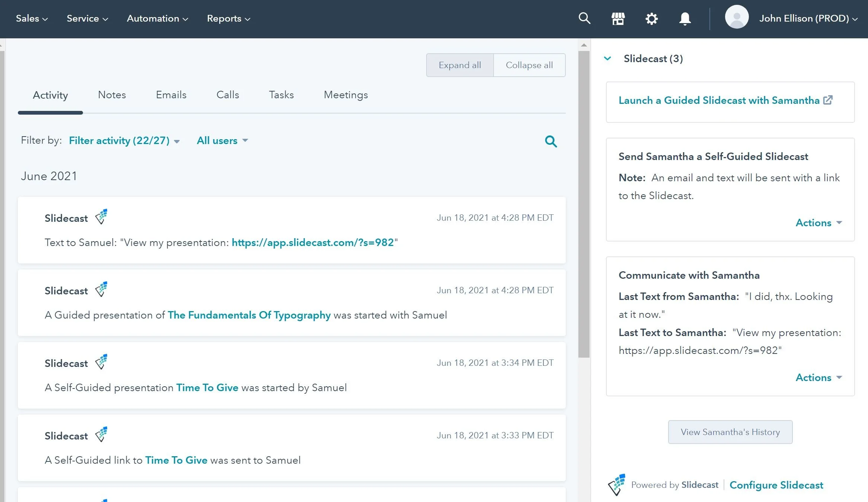Image resolution: width=868 pixels, height=502 pixels.
Task: Switch to the Emails tab
Action: click(x=171, y=95)
